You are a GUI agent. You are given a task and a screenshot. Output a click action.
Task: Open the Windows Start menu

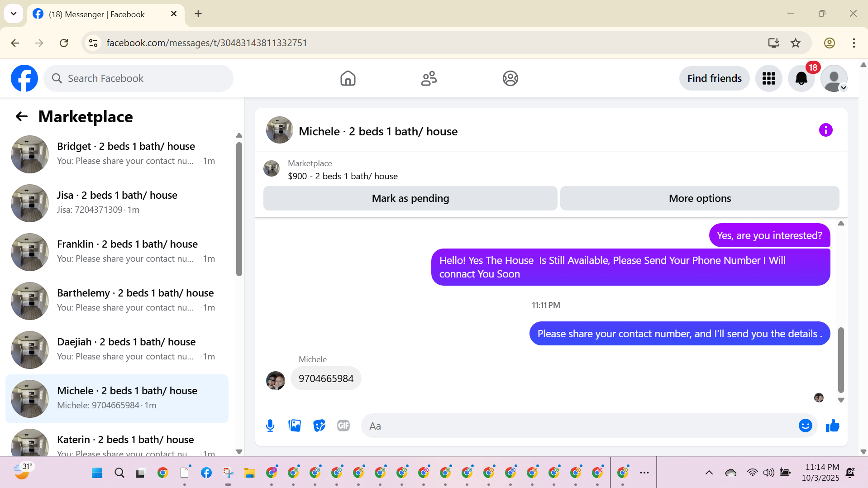97,473
